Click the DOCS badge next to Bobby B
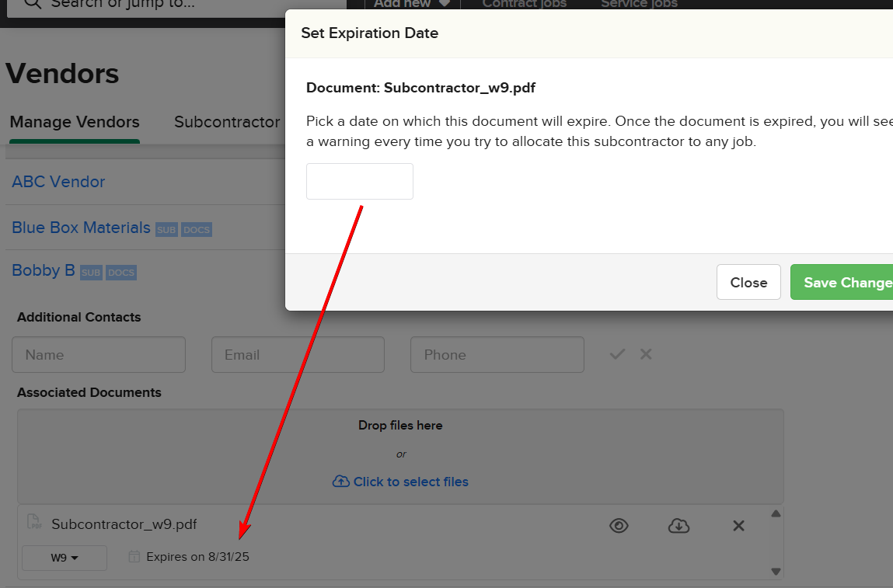The image size is (893, 588). (120, 273)
